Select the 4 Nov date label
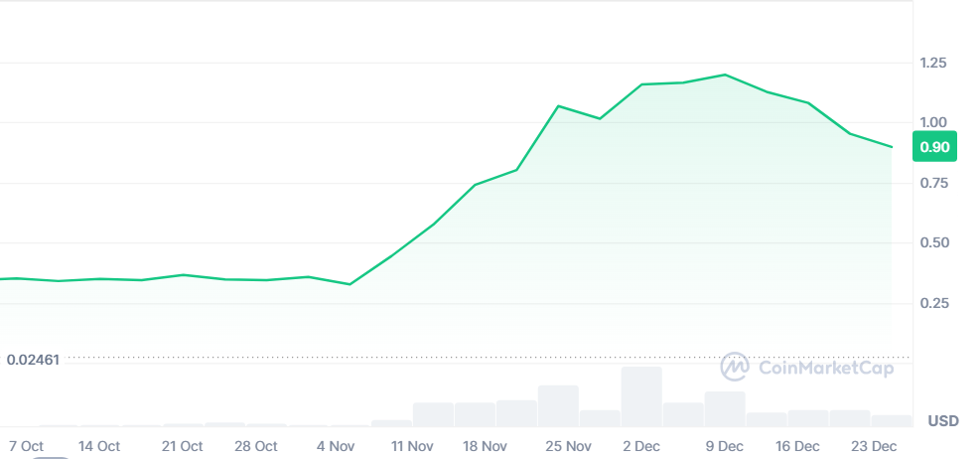 [x=336, y=446]
